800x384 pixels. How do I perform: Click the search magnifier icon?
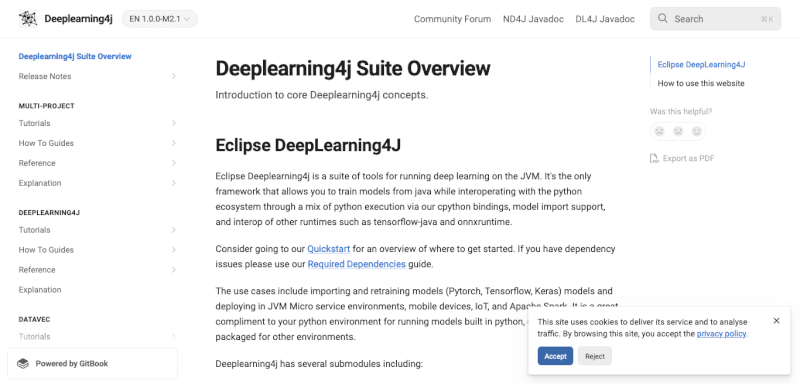coord(663,19)
